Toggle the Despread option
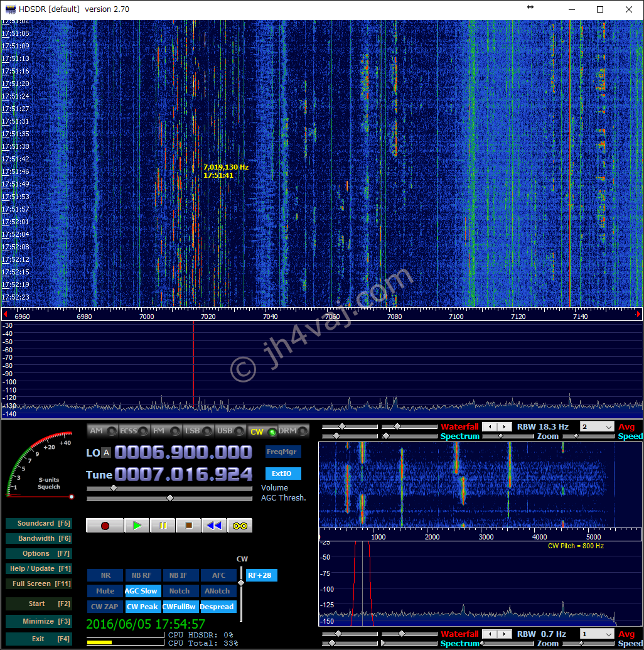The image size is (644, 650). tap(218, 607)
